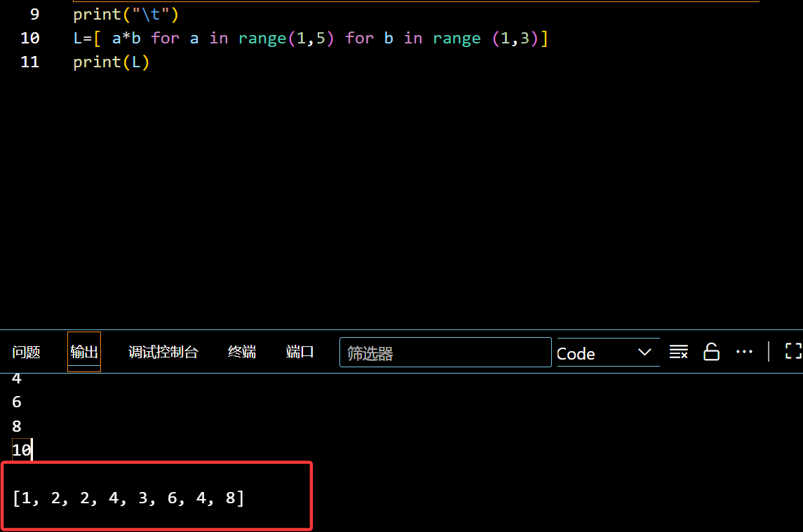Click the output line showing 10

22,450
